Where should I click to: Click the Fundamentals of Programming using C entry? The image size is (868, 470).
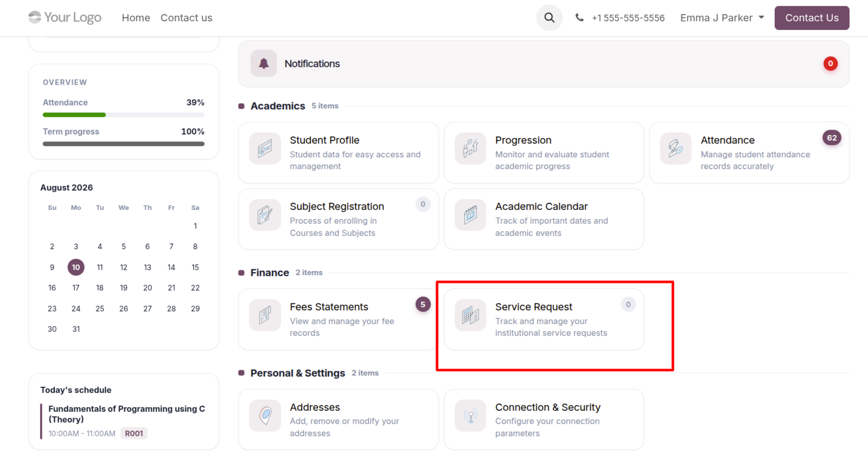(x=127, y=414)
